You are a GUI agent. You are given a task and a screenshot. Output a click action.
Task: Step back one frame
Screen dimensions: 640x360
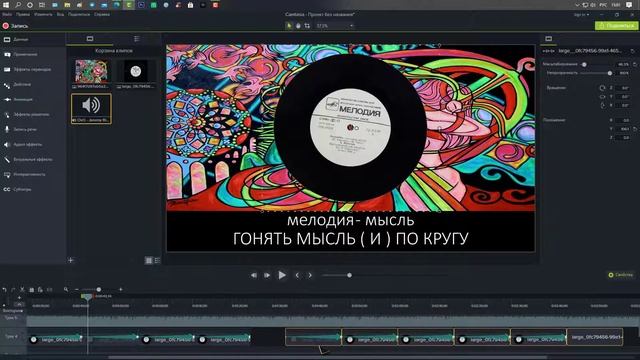click(x=253, y=276)
